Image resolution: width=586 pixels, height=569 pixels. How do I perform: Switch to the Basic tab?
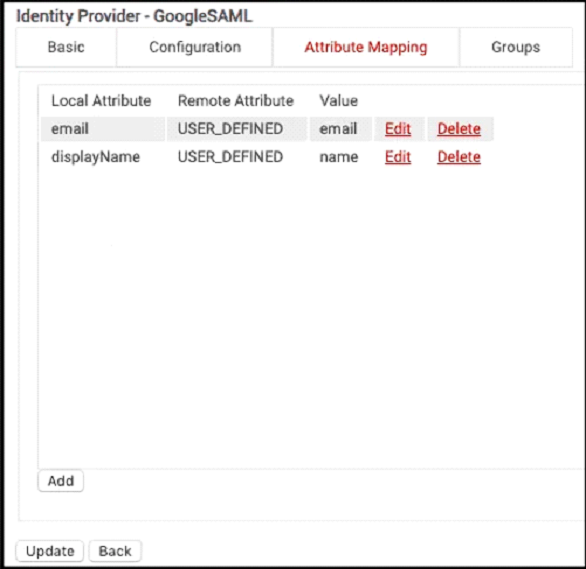click(66, 47)
